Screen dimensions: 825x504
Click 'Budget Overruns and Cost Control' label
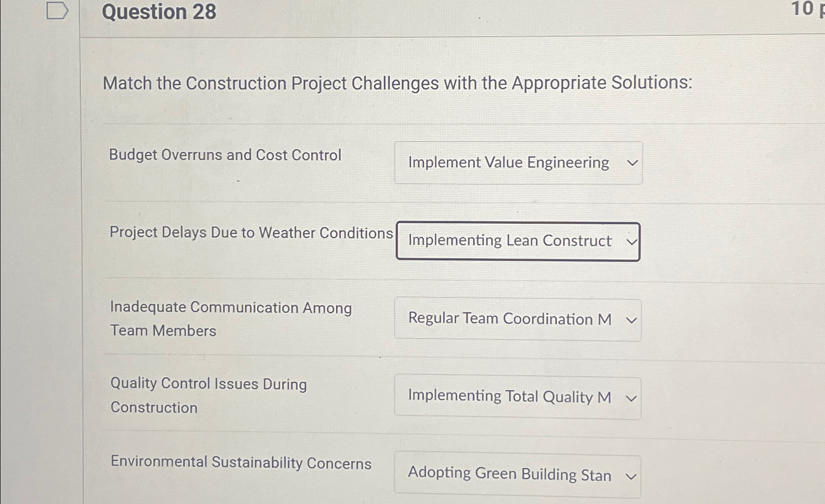tap(225, 155)
